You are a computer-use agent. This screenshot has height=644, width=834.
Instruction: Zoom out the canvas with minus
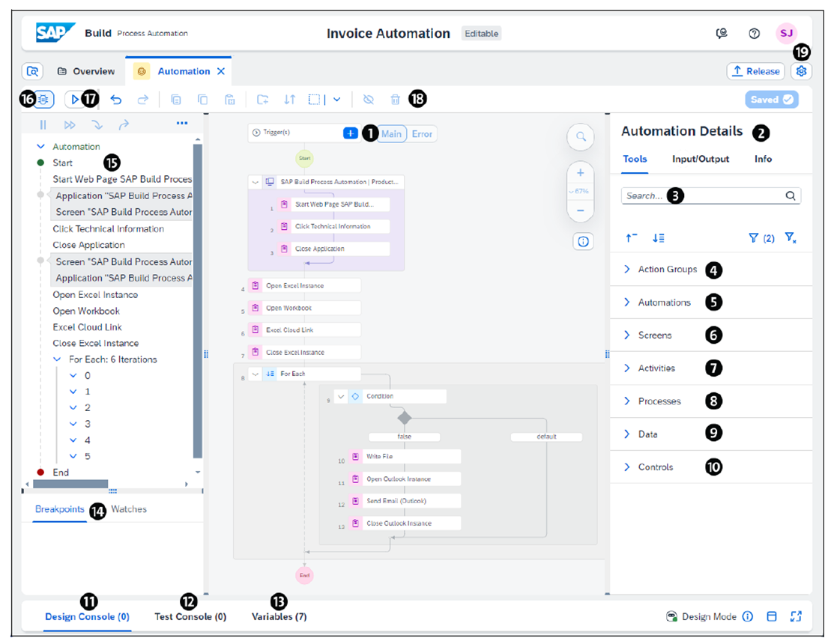click(580, 210)
